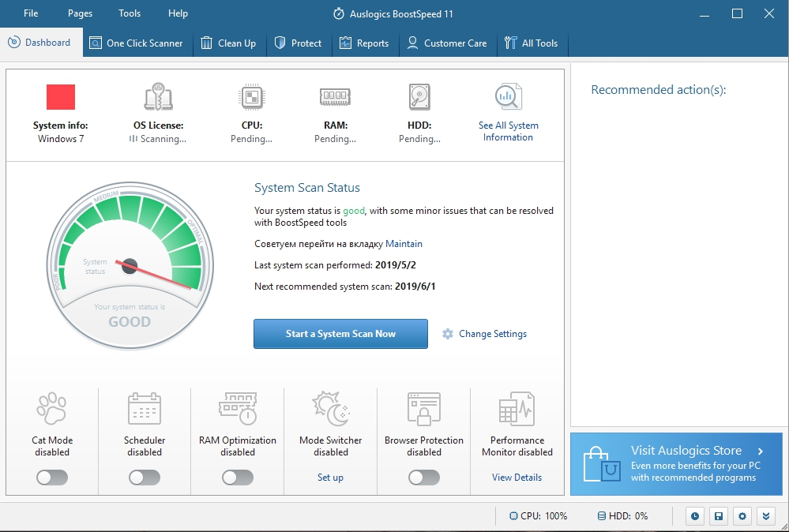Screen dimensions: 789x532
Task: Turn on the Scheduler toggle
Action: (x=145, y=478)
